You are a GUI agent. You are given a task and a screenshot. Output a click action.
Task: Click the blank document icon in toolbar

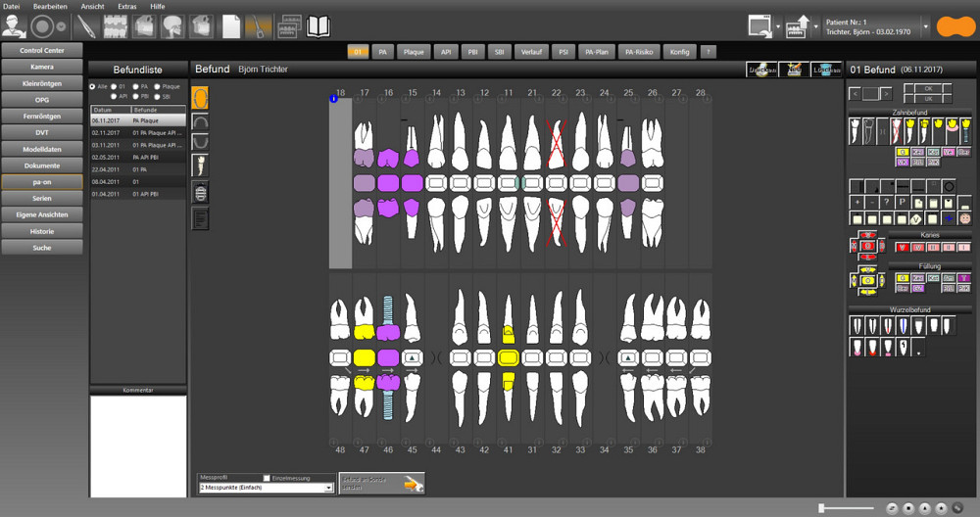click(231, 26)
